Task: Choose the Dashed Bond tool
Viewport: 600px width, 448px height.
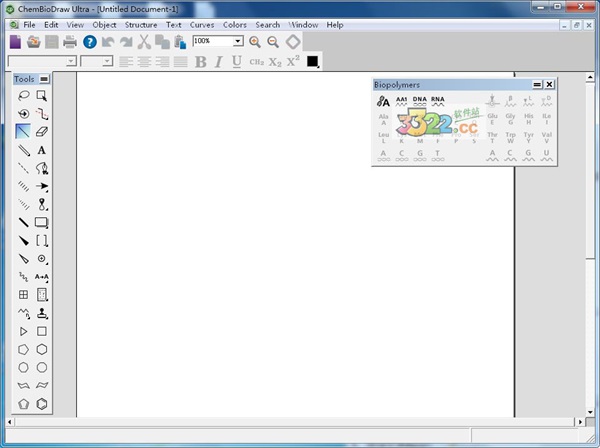Action: (24, 168)
